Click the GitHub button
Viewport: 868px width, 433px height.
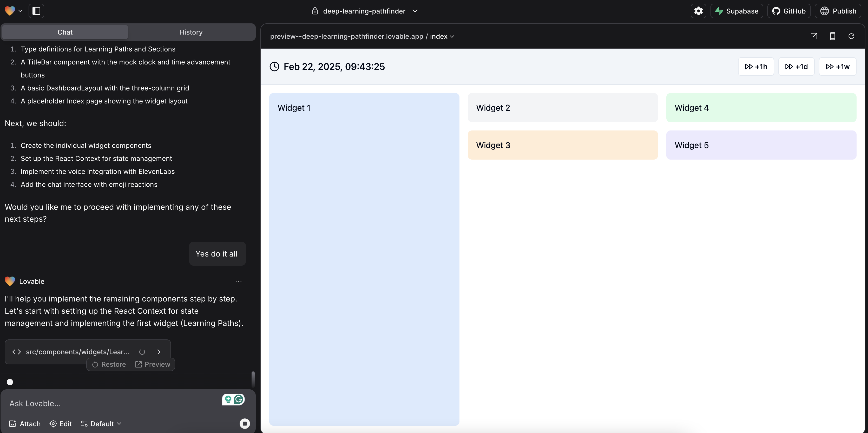click(788, 11)
